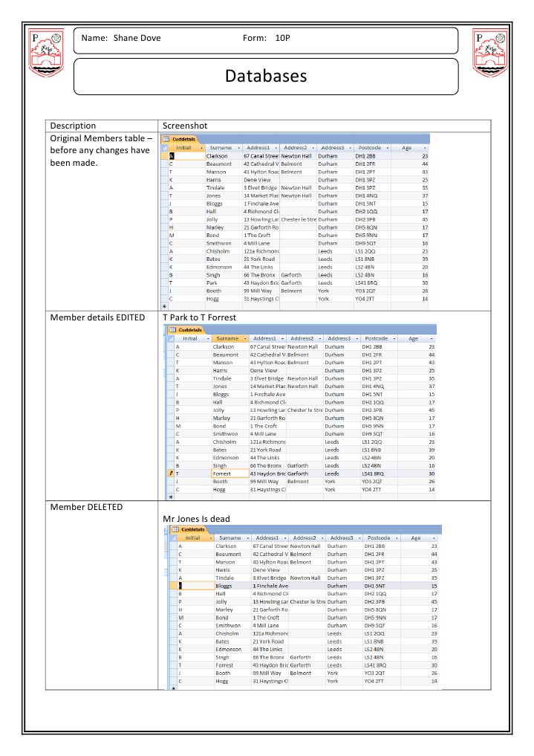
Task: Open the Address1 column dropdown in the EDITED table
Action: (x=283, y=338)
